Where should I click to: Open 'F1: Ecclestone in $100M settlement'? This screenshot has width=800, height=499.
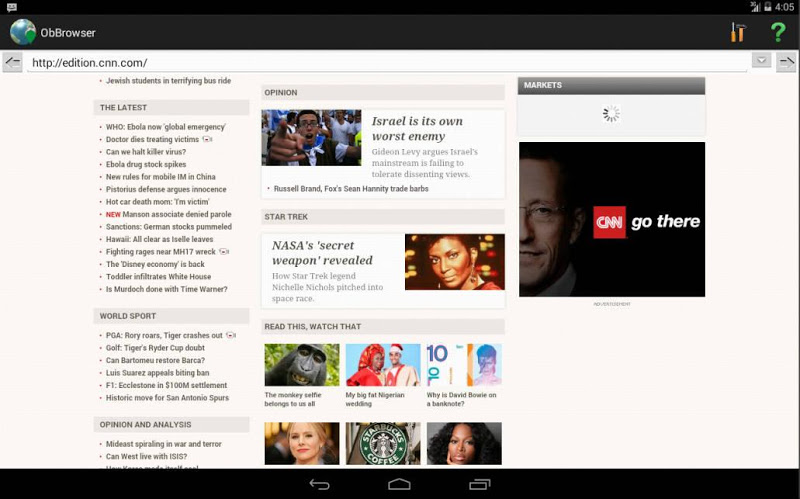point(166,385)
